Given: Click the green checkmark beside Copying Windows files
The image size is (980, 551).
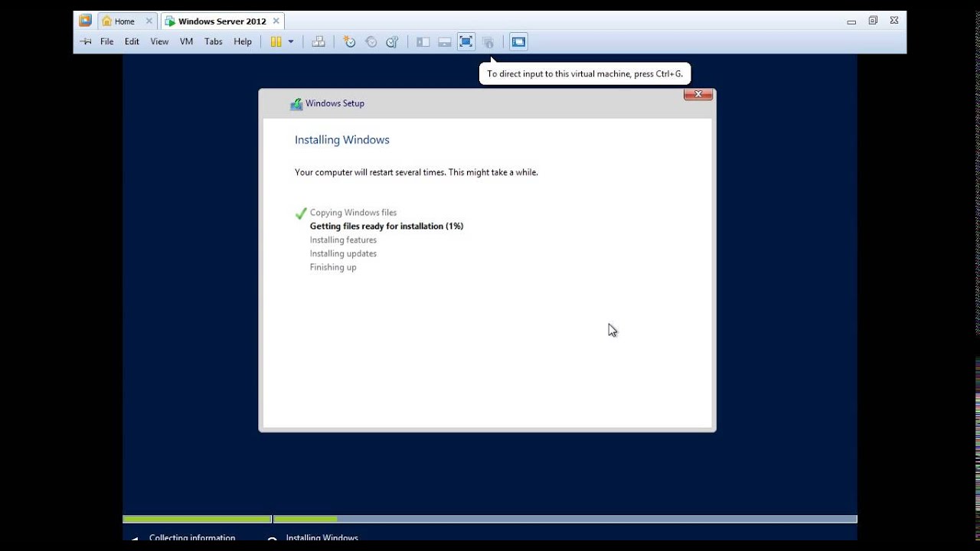Looking at the screenshot, I should coord(301,213).
